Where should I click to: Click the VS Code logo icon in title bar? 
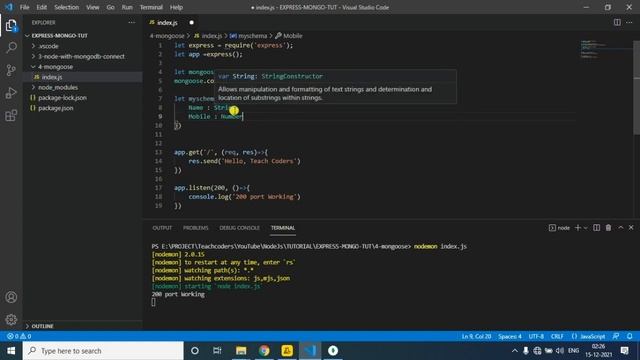click(9, 7)
